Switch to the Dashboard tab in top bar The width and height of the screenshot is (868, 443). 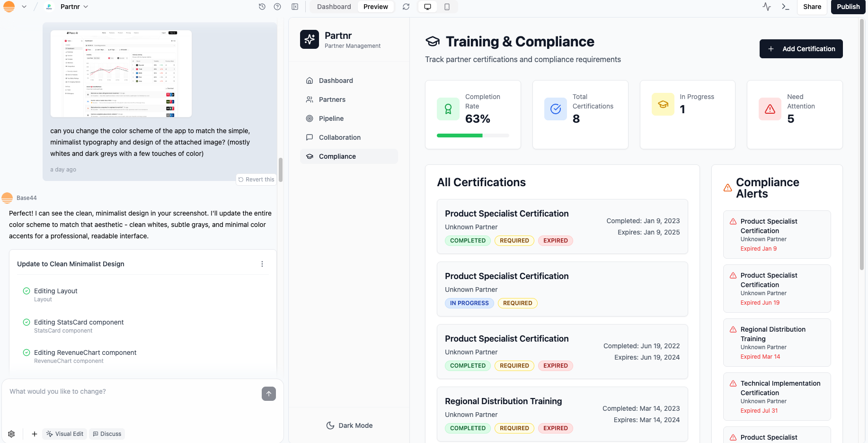coord(334,7)
